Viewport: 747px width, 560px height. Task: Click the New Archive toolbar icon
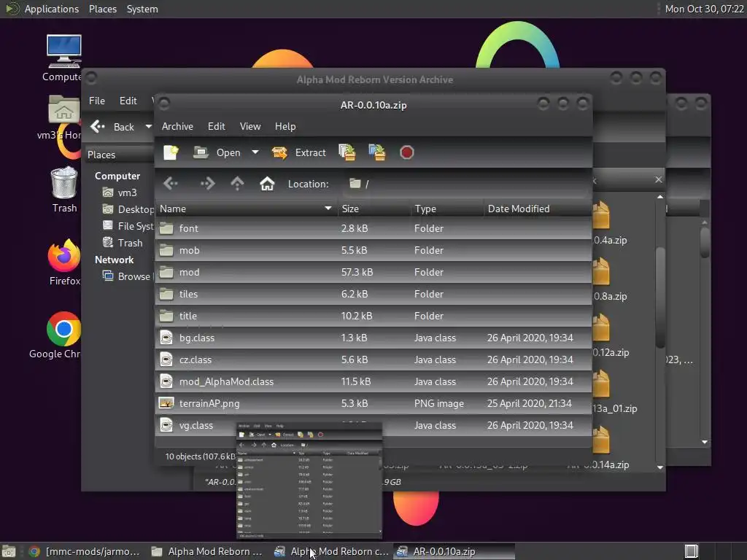(x=171, y=153)
